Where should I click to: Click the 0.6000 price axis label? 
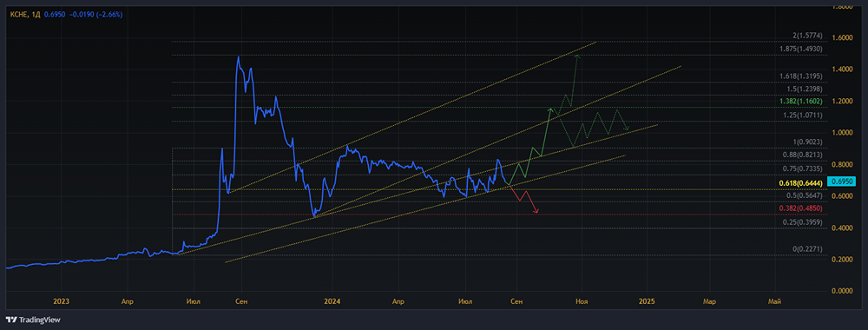842,196
